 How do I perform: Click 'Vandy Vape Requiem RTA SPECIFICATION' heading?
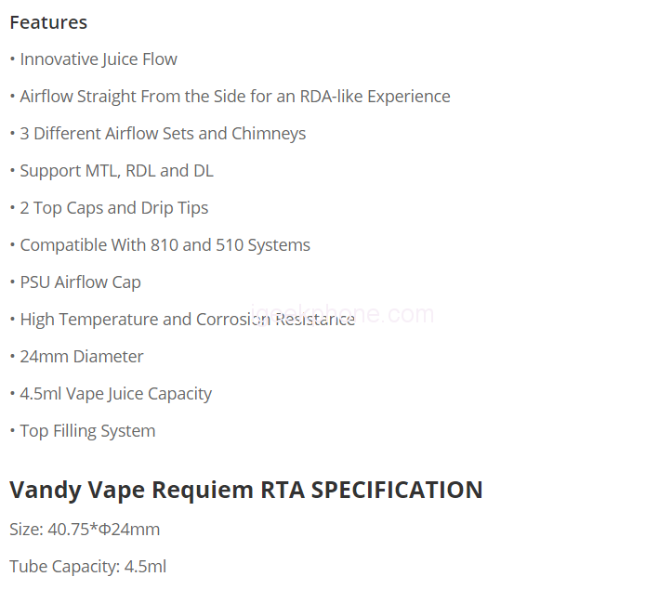coord(245,490)
